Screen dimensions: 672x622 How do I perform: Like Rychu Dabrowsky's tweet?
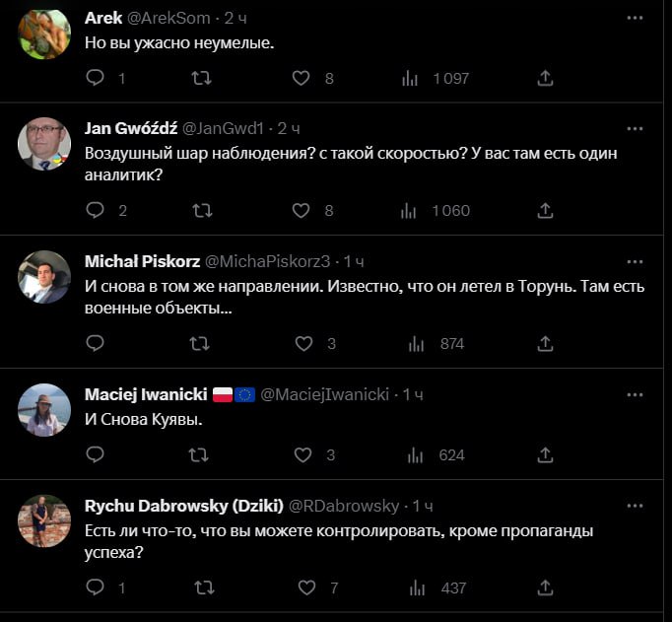click(306, 587)
